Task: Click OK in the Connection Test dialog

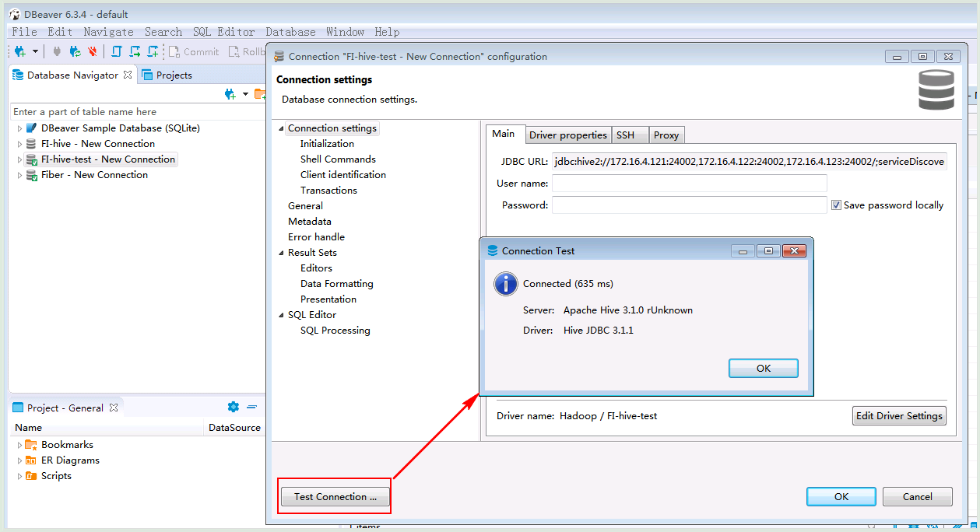Action: pyautogui.click(x=764, y=368)
